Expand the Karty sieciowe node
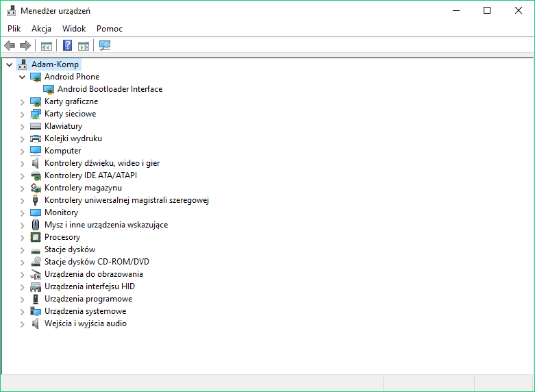This screenshot has height=392, width=535. 22,114
